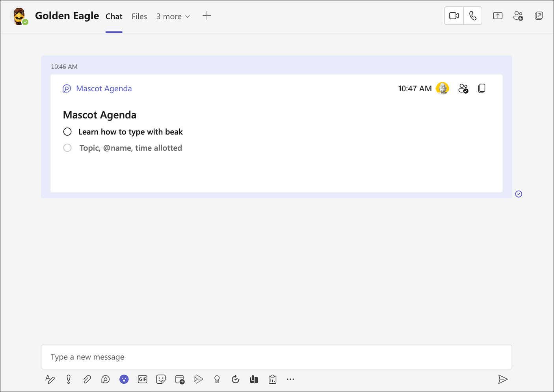Send the message with arrow icon

click(x=502, y=379)
